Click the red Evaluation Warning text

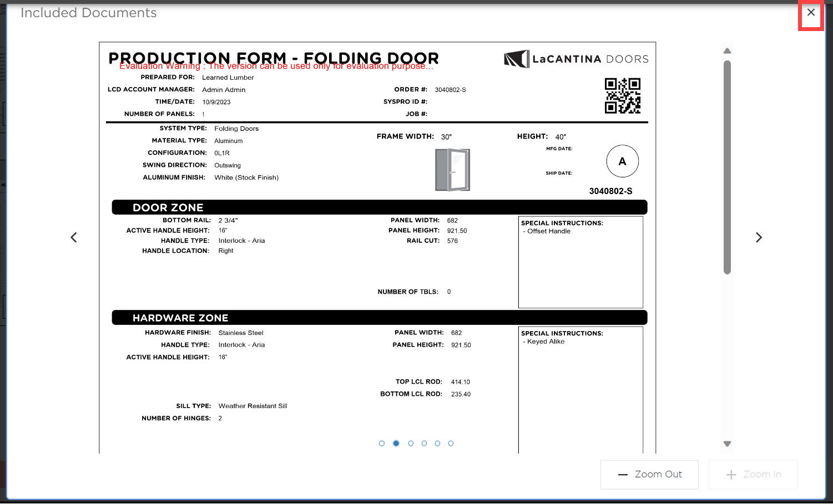276,66
